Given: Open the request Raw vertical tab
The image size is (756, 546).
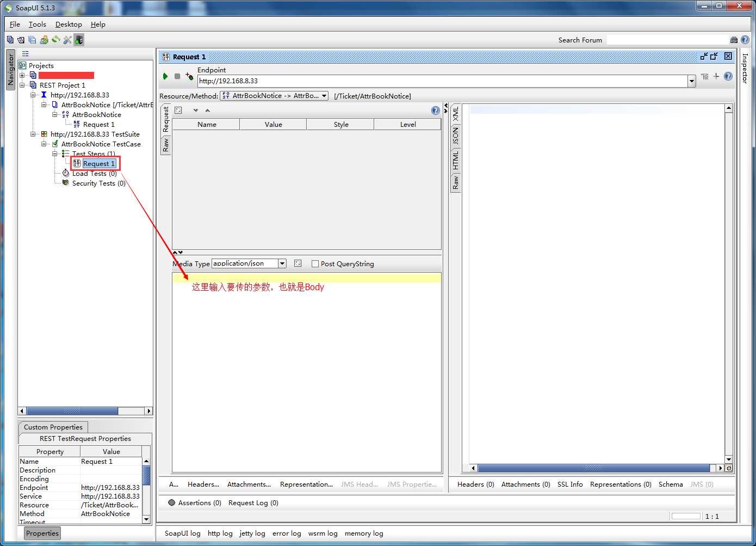Looking at the screenshot, I should pyautogui.click(x=166, y=145).
